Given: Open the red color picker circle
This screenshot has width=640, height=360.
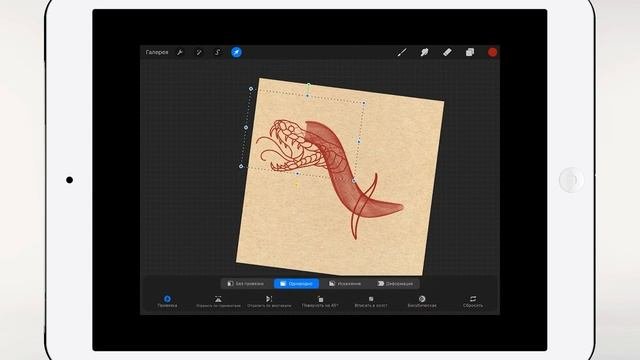Looking at the screenshot, I should 492,52.
